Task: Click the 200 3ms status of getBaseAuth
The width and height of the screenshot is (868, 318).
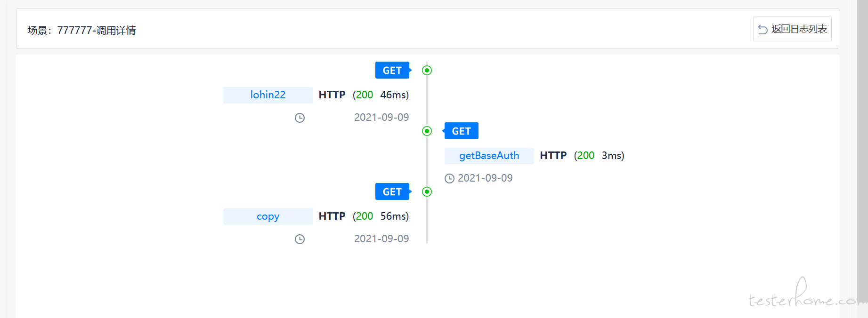Action: pos(599,156)
